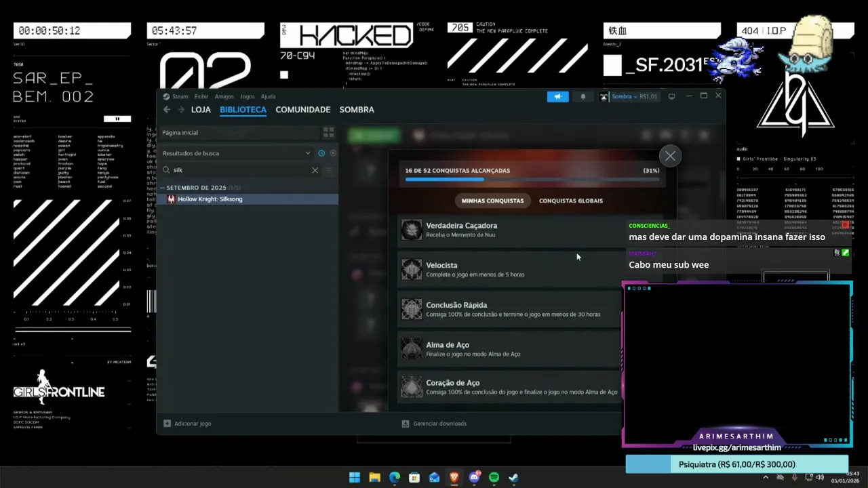Click Verdadeira Caçadora achievement icon

(412, 230)
